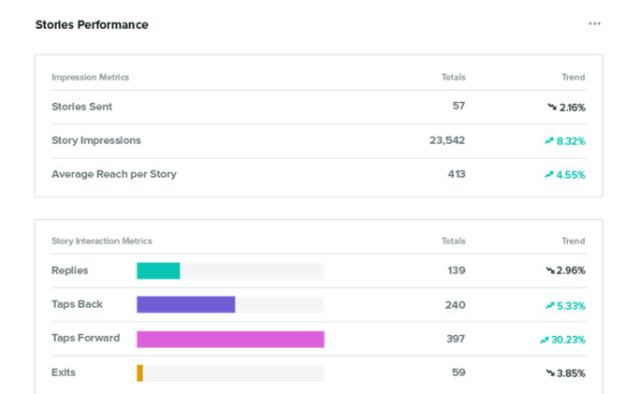Screen dimensions: 640x394
Task: Select the Story Interaction Metrics header label
Action: [102, 241]
